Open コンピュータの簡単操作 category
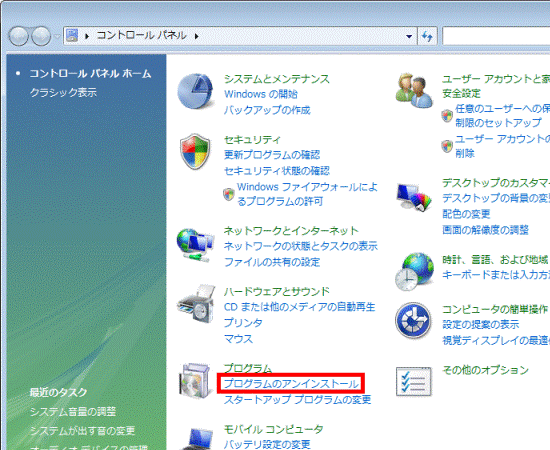The width and height of the screenshot is (550, 450). click(x=495, y=309)
